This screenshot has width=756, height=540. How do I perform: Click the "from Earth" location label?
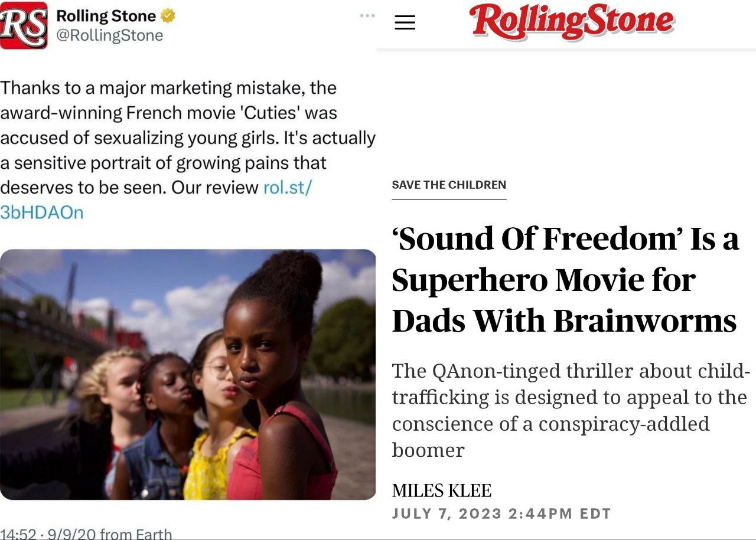(136, 534)
